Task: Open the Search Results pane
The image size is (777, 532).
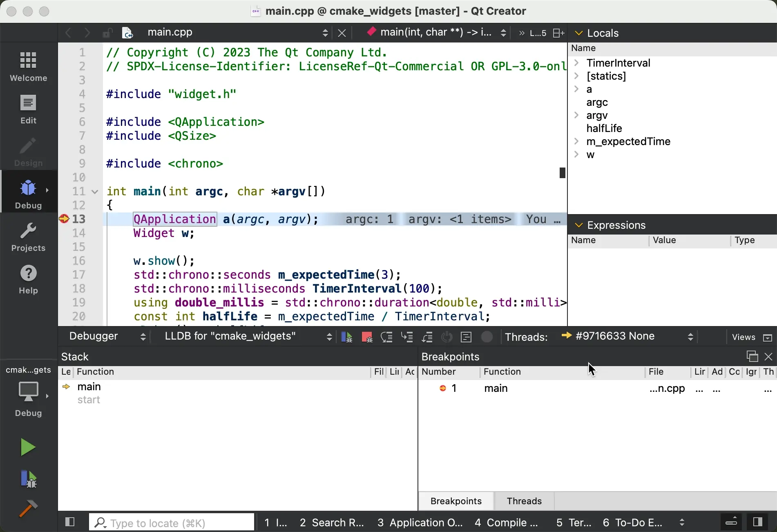Action: tap(331, 522)
